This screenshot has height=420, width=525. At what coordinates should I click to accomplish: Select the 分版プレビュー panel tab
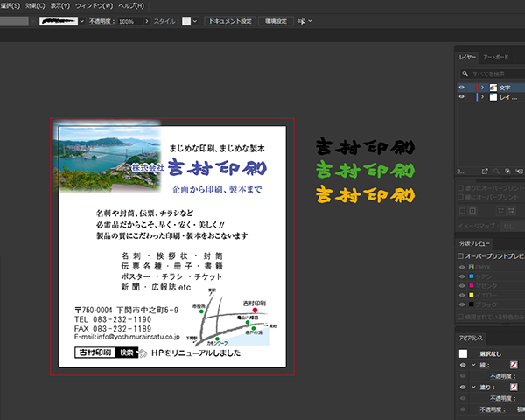tap(474, 243)
